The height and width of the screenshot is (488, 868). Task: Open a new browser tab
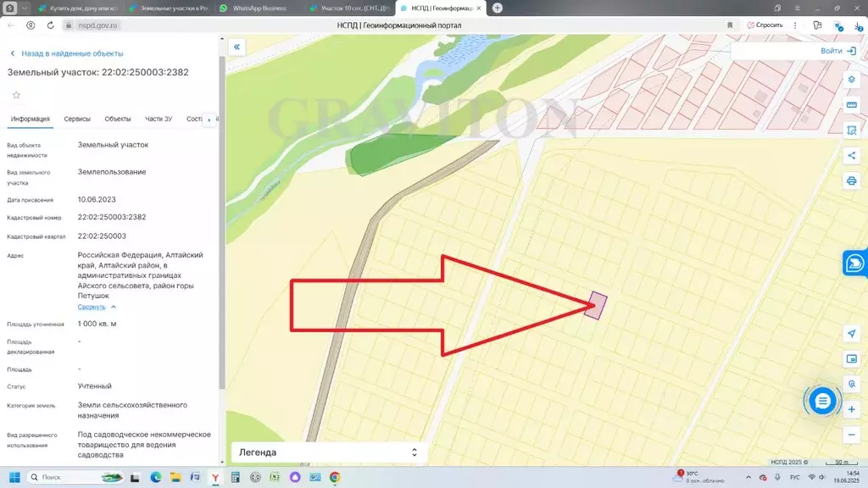(x=497, y=8)
